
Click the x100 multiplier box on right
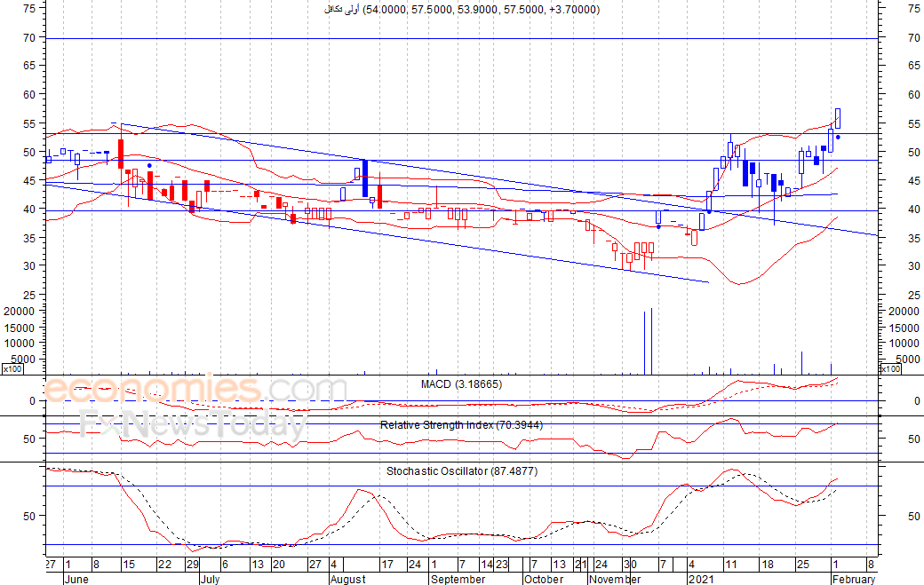(x=890, y=369)
